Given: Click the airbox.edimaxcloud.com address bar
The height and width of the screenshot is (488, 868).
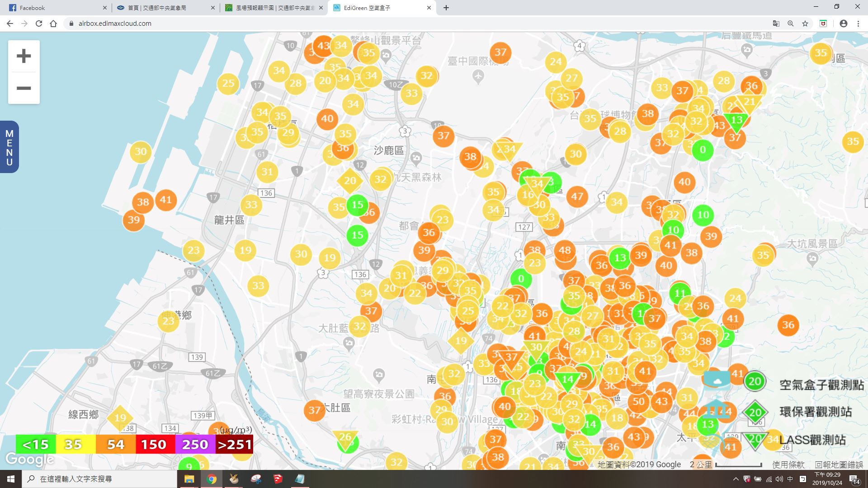Looking at the screenshot, I should (416, 23).
